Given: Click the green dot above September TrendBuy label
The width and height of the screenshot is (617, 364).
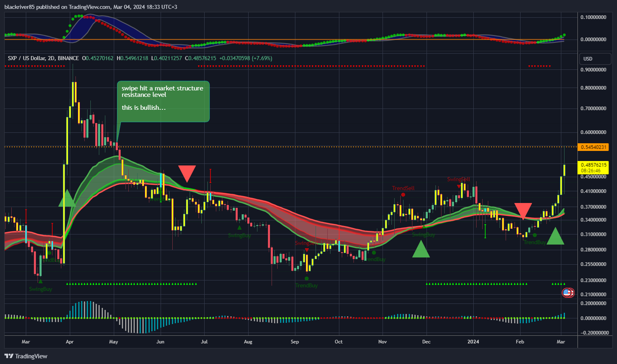Looking at the screenshot, I should (x=307, y=278).
